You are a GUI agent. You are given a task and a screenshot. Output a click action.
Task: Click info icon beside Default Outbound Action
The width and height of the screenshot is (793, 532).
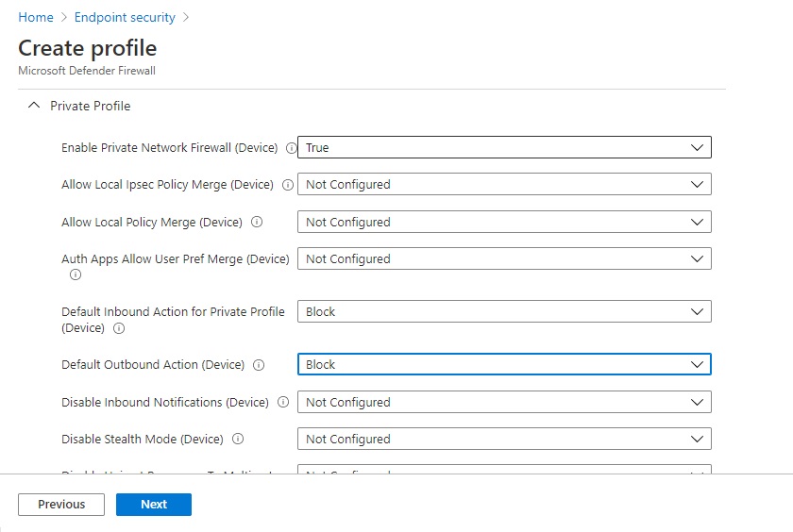258,365
